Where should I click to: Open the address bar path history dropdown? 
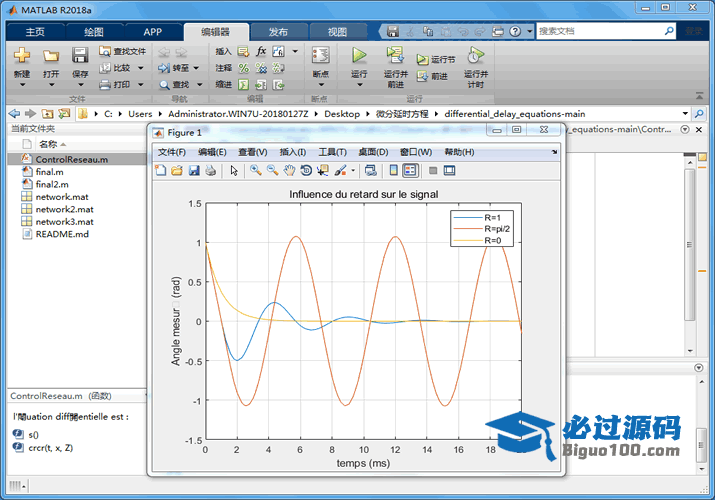pos(685,113)
